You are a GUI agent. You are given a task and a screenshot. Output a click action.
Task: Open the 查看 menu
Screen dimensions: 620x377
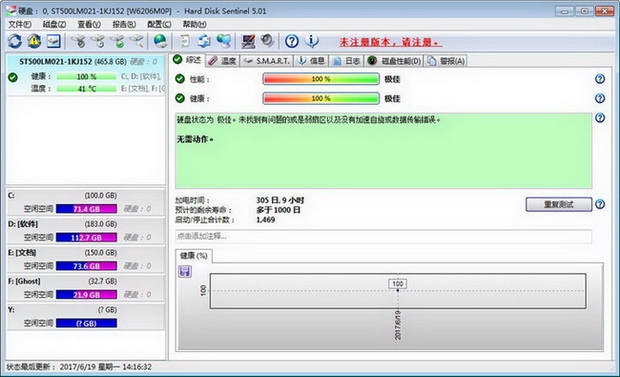pyautogui.click(x=89, y=25)
